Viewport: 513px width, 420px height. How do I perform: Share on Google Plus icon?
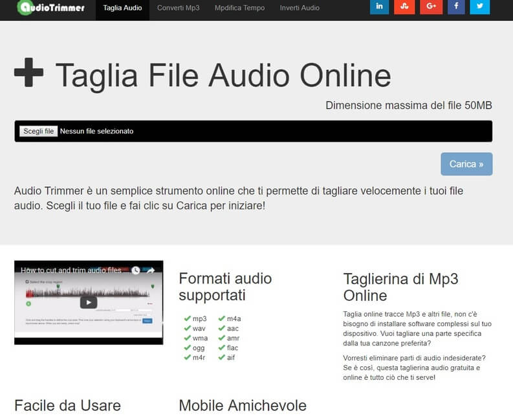431,6
